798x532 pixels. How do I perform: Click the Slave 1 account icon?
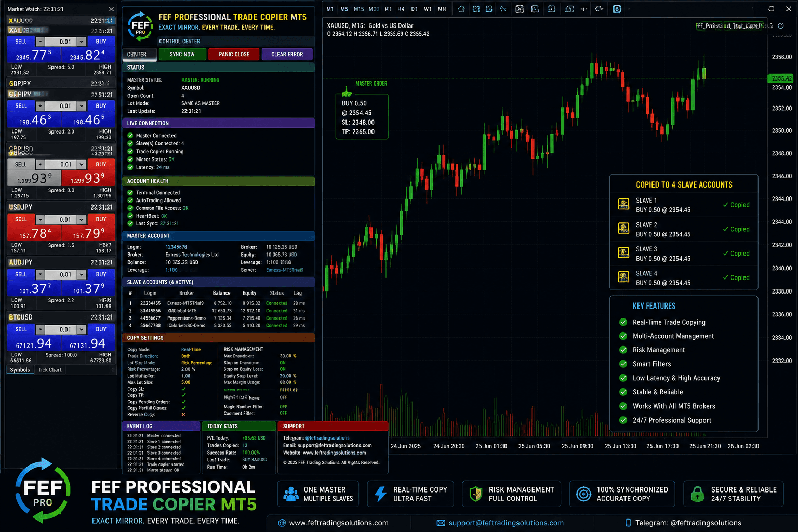(x=623, y=204)
